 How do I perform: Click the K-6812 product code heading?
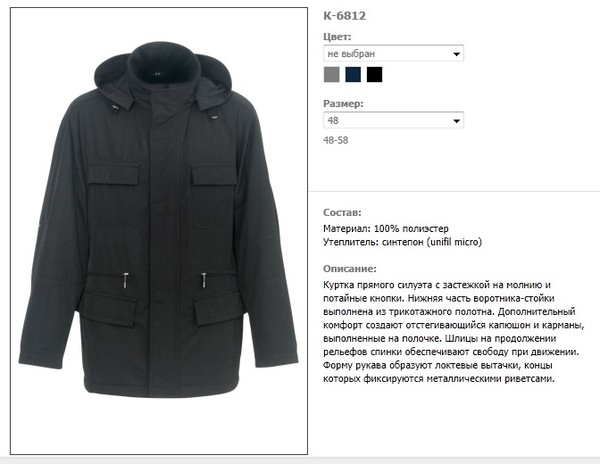point(344,16)
